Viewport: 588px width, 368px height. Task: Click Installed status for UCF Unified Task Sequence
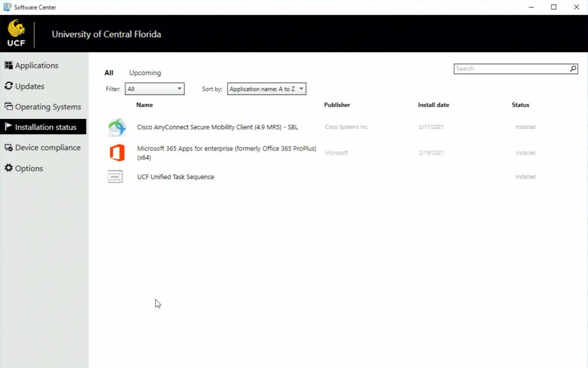coord(525,177)
